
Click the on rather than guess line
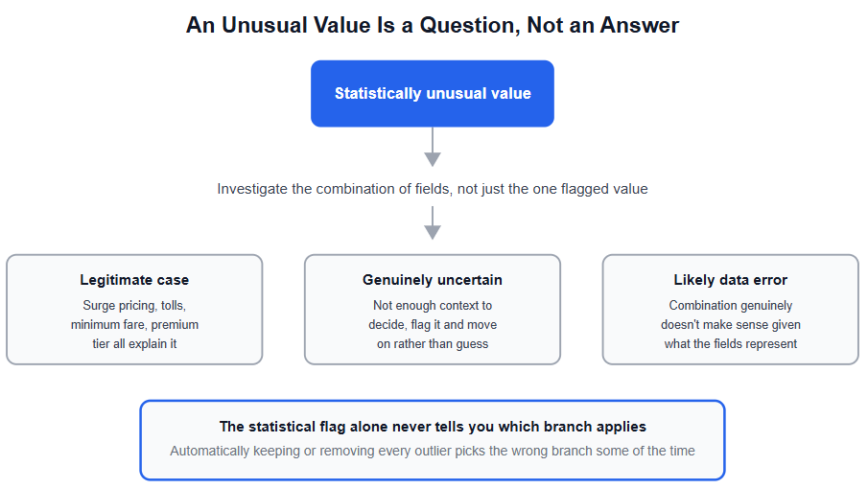pos(433,344)
